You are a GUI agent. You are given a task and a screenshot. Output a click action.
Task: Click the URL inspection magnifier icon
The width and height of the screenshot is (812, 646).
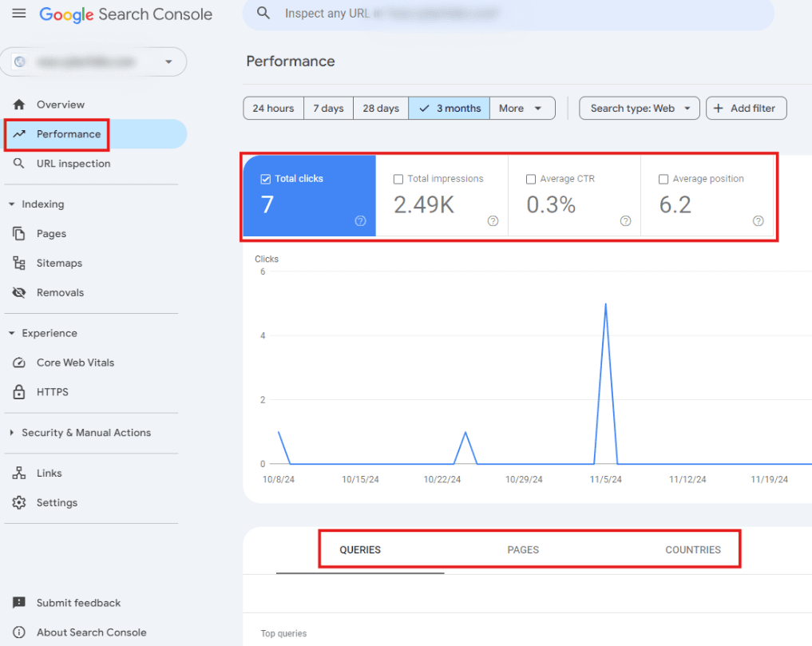(x=19, y=163)
